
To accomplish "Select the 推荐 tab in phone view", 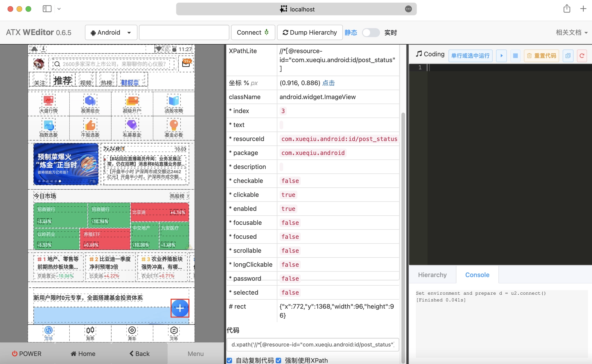I will 63,80.
